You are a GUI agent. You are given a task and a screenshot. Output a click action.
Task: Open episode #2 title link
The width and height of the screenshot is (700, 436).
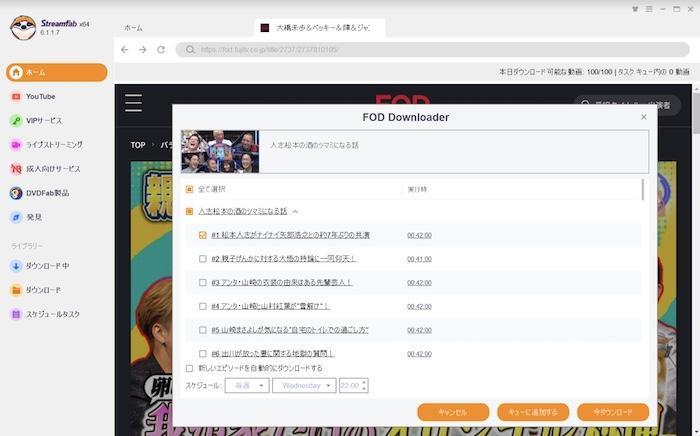tap(283, 259)
